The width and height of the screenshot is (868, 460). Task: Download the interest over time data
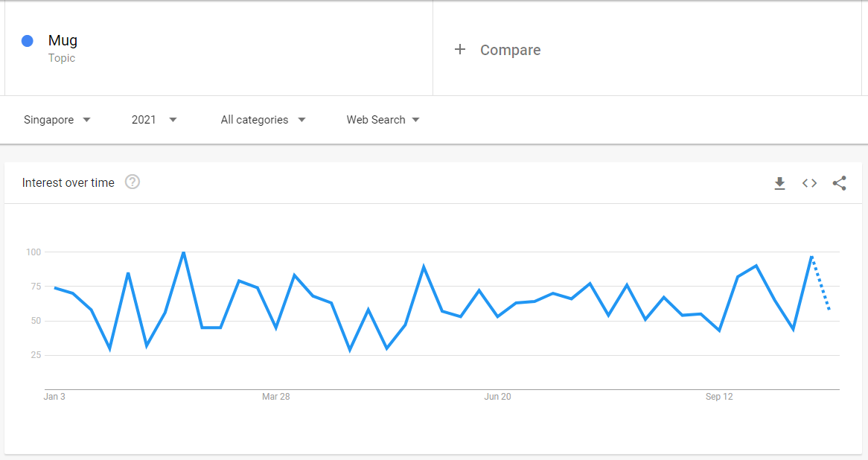coord(779,183)
